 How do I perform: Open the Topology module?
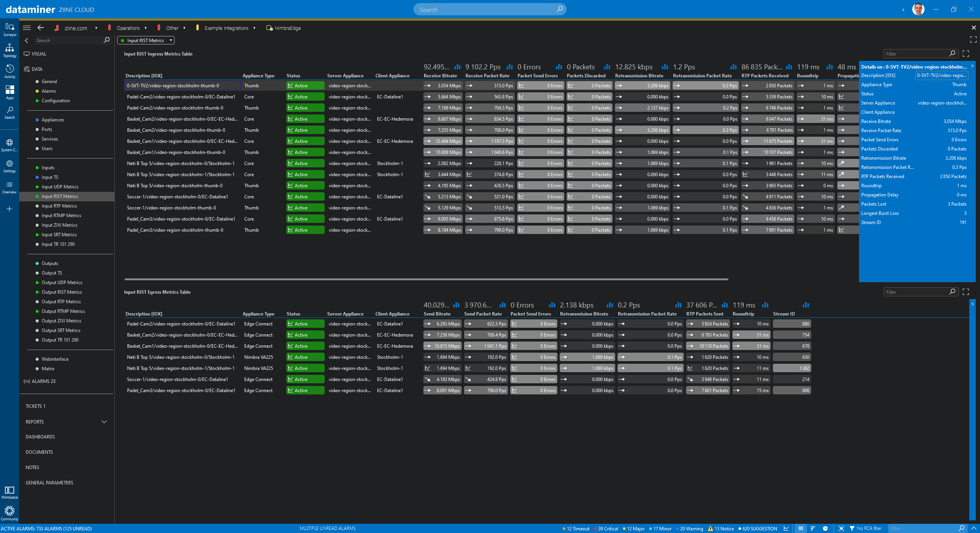[x=10, y=51]
